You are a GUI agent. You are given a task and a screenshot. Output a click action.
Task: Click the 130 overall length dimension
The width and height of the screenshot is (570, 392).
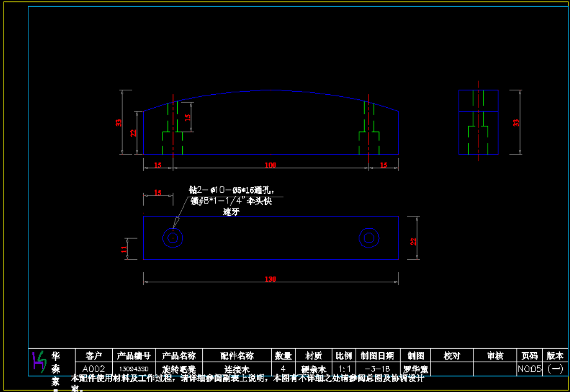[x=270, y=279]
